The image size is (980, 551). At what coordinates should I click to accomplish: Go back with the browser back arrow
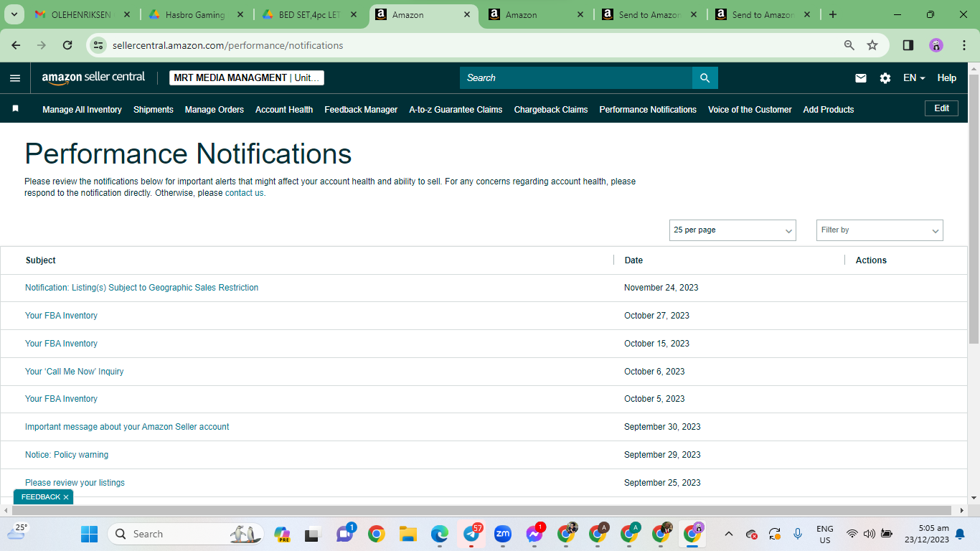(16, 45)
